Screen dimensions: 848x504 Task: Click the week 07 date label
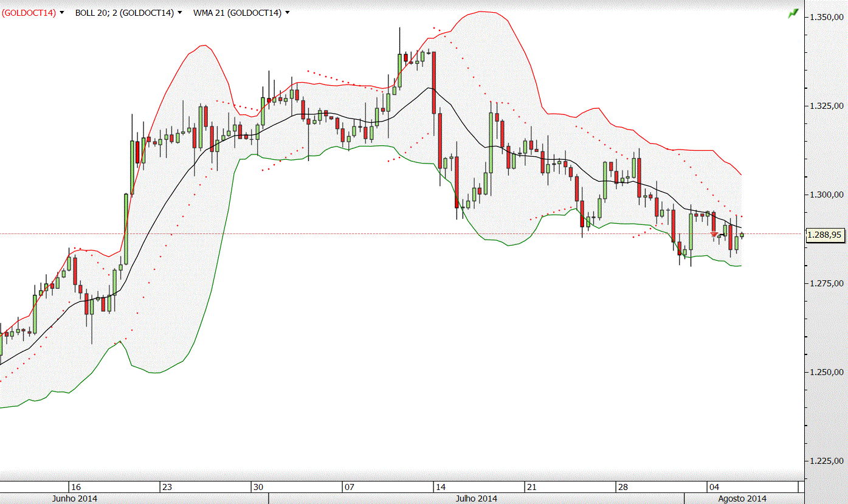(x=350, y=488)
